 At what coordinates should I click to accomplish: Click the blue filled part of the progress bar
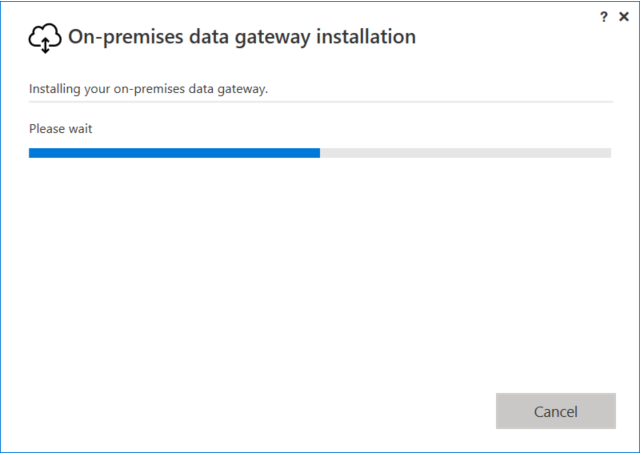click(x=174, y=153)
